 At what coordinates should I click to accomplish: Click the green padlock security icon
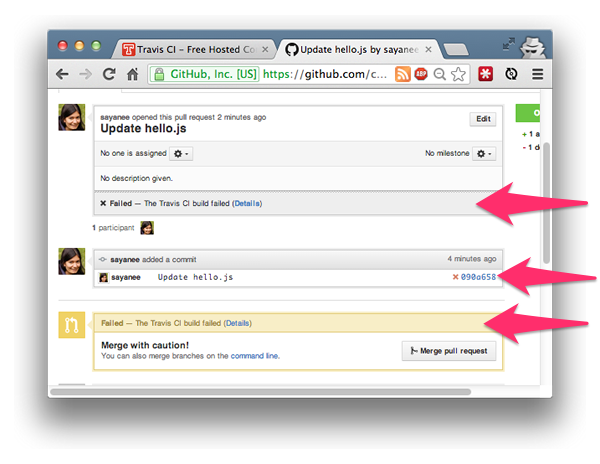(159, 74)
